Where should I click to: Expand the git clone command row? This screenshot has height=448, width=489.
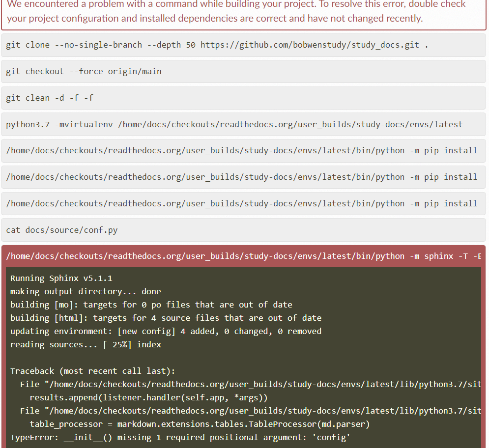click(244, 45)
